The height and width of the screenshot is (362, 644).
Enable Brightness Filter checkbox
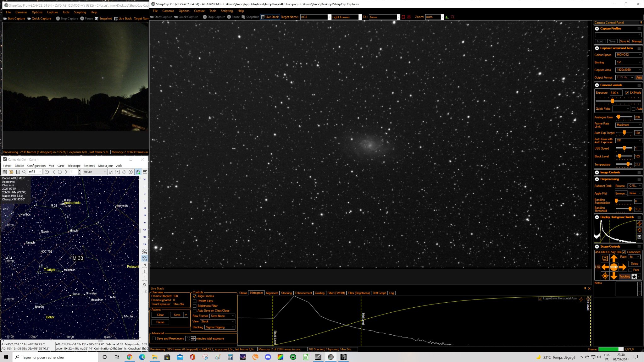(194, 306)
